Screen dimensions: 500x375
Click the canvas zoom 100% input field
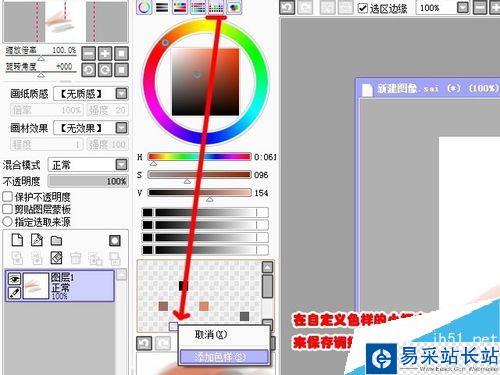(x=435, y=7)
